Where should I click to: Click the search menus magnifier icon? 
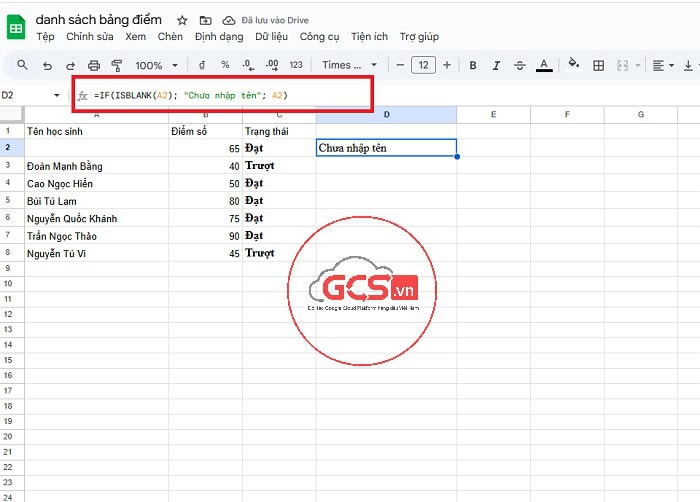click(x=22, y=65)
